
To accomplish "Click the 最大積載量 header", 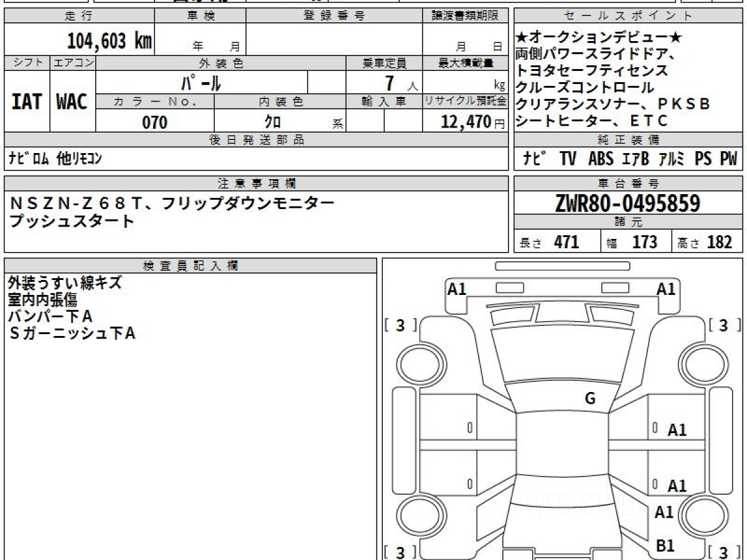I will (x=465, y=63).
